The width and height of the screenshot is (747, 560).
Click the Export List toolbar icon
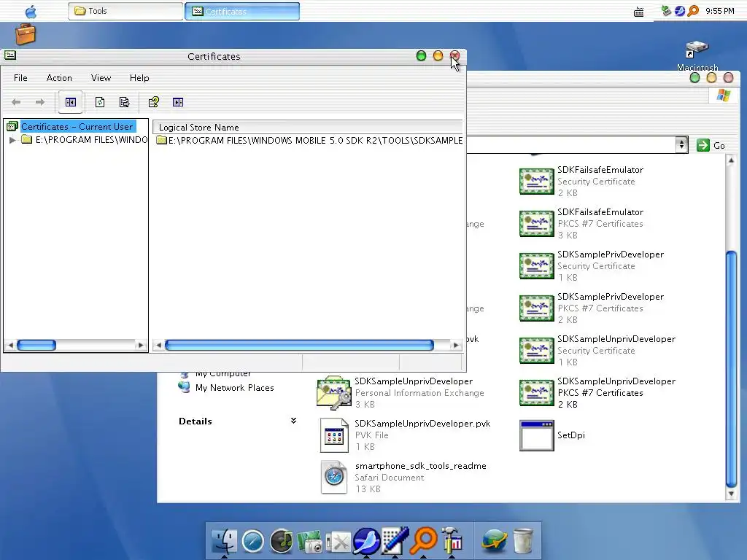pos(124,102)
